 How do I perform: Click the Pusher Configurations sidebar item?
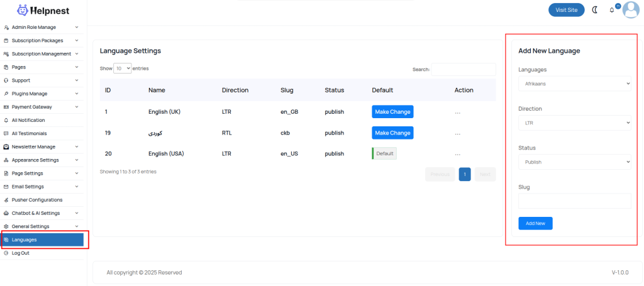[x=36, y=200]
